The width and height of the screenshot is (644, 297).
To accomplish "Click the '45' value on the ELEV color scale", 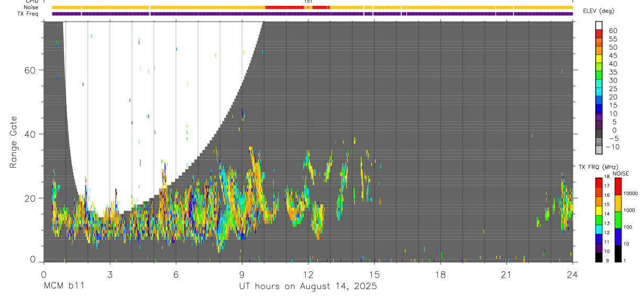I will 613,56.
